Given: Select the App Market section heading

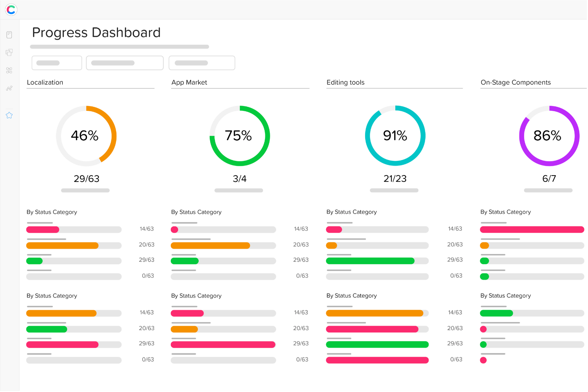Looking at the screenshot, I should (x=189, y=82).
